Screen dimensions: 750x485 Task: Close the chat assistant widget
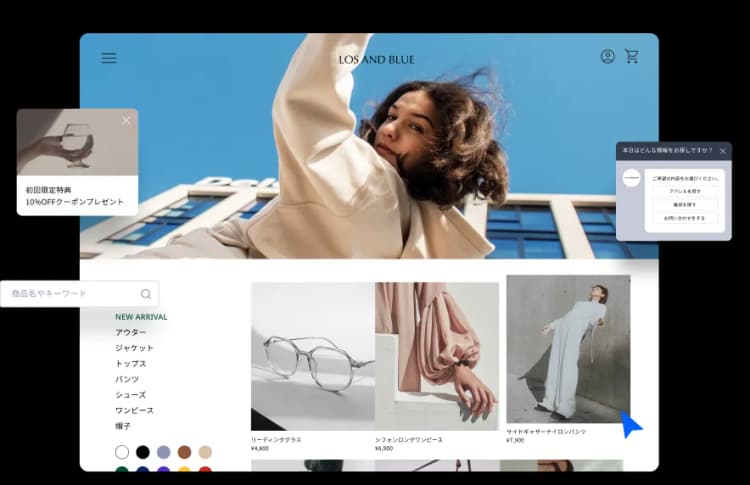pos(722,151)
